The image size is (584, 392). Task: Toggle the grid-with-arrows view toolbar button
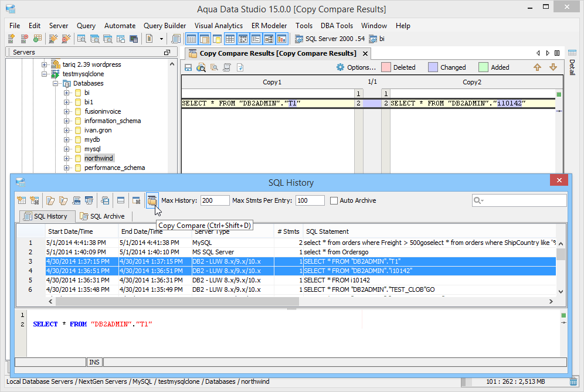(243, 39)
